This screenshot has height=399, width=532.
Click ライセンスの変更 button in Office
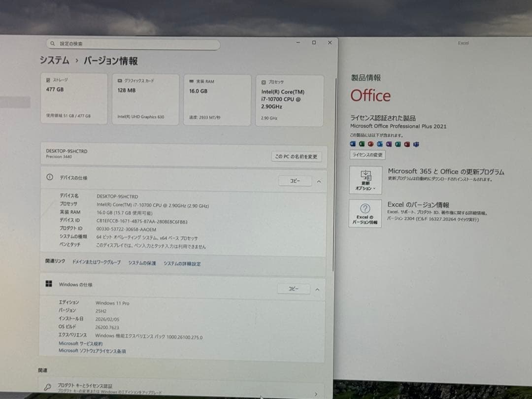pyautogui.click(x=367, y=155)
